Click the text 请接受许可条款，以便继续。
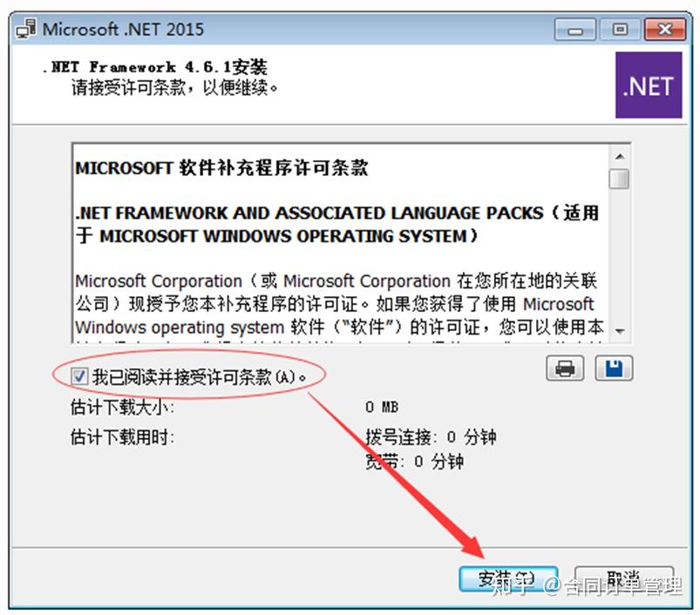 pos(174,87)
